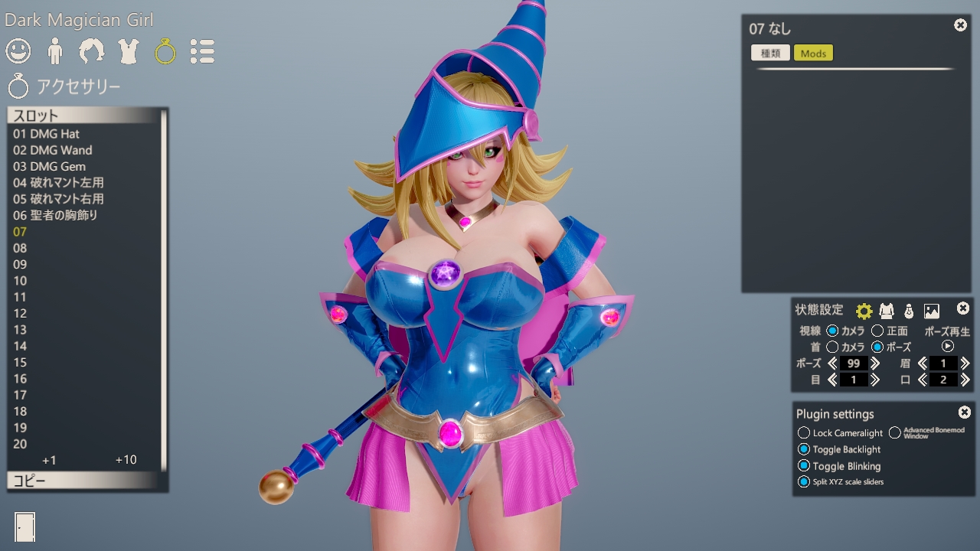Select empty slot 20
Image resolution: width=980 pixels, height=551 pixels.
click(84, 444)
